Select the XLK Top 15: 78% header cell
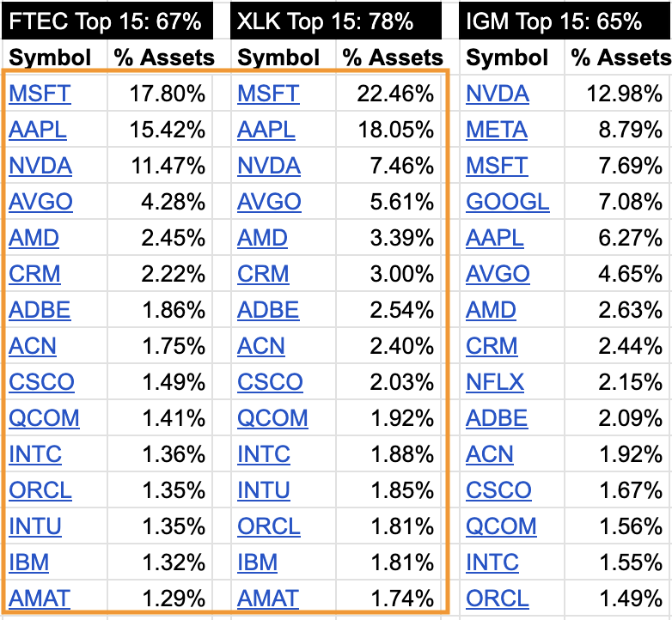 [x=336, y=21]
